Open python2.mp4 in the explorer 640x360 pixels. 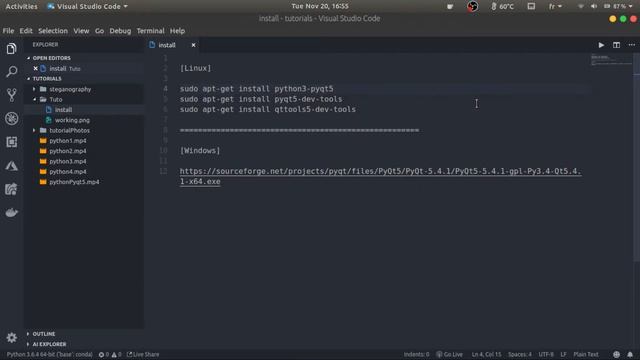(68, 151)
